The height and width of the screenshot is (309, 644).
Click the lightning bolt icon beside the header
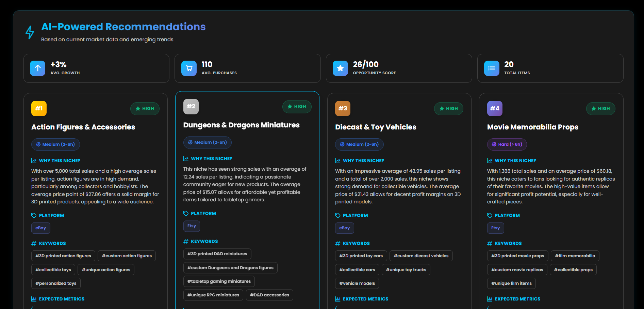coord(29,32)
